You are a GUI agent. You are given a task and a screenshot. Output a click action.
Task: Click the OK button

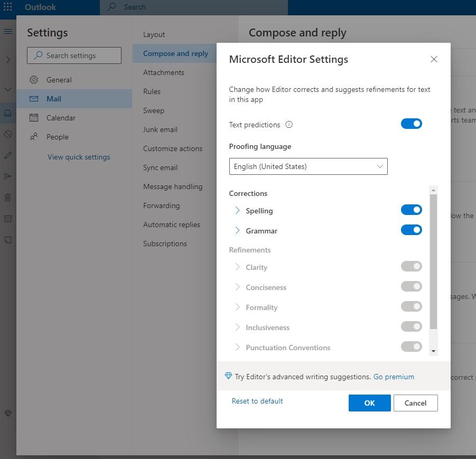pos(369,403)
